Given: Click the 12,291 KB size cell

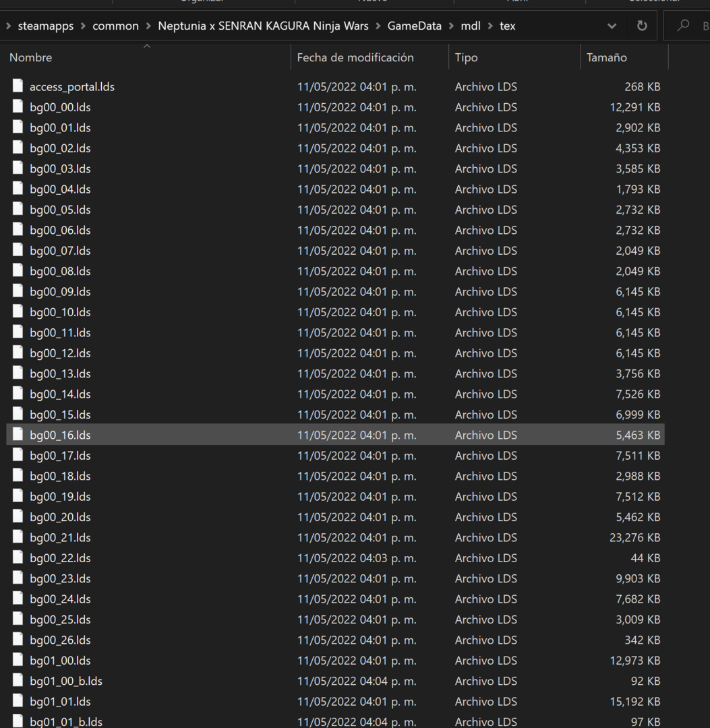Looking at the screenshot, I should pyautogui.click(x=634, y=107).
